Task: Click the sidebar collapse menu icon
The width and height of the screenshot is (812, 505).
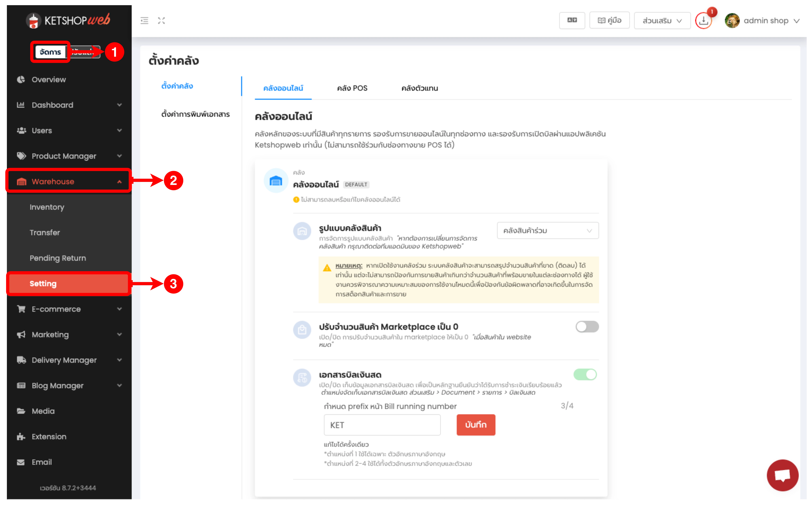Action: point(144,21)
